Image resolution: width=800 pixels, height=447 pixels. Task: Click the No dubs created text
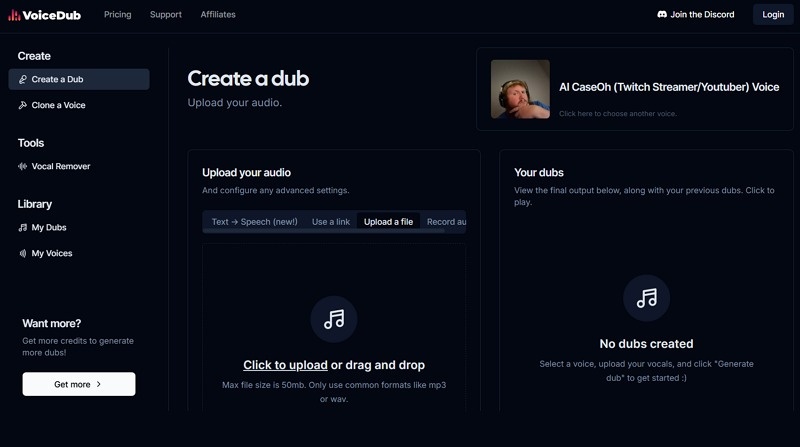point(646,344)
